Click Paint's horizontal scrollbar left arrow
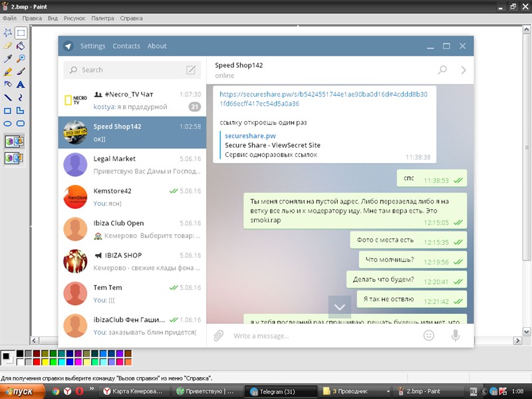The height and width of the screenshot is (399, 532). [x=35, y=340]
